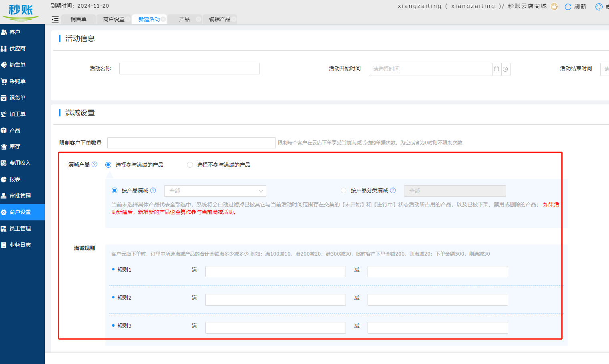Click the 刷新 text link
Screen dimensions: 609x364
point(580,6)
